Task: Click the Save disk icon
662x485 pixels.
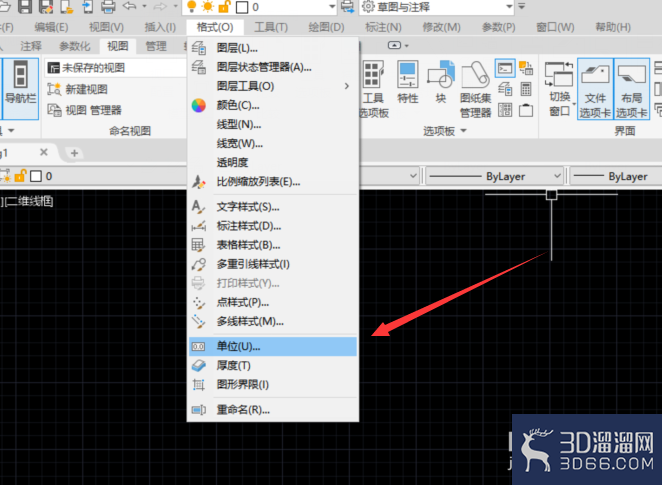Action: (24, 6)
